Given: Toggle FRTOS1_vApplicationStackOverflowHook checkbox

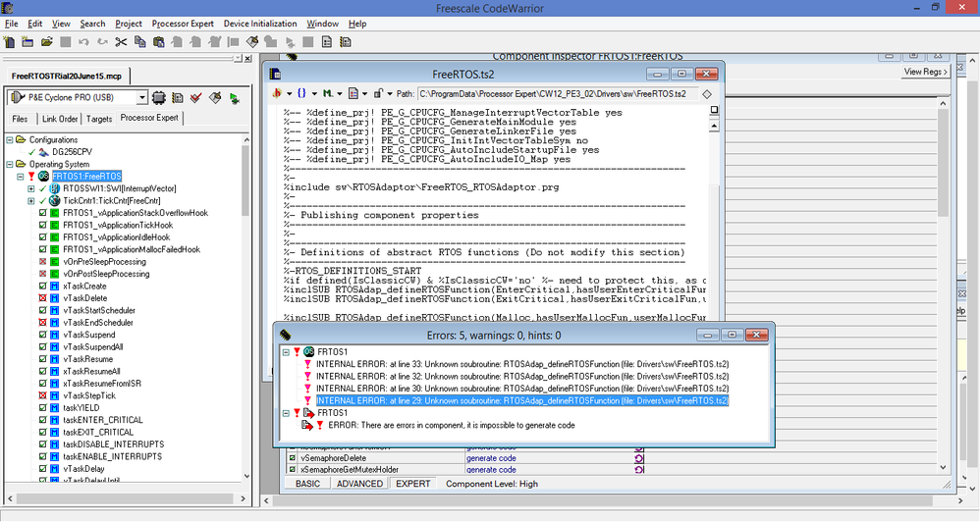Looking at the screenshot, I should [x=42, y=213].
